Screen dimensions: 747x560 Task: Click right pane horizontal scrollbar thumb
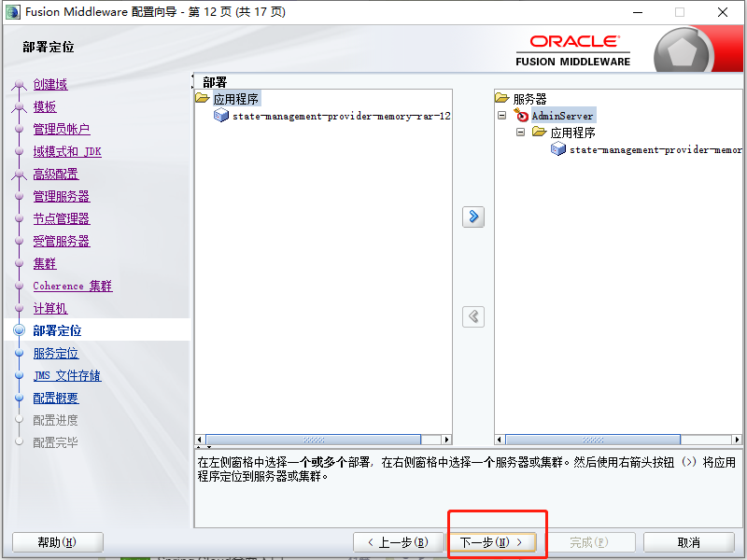[x=593, y=440]
